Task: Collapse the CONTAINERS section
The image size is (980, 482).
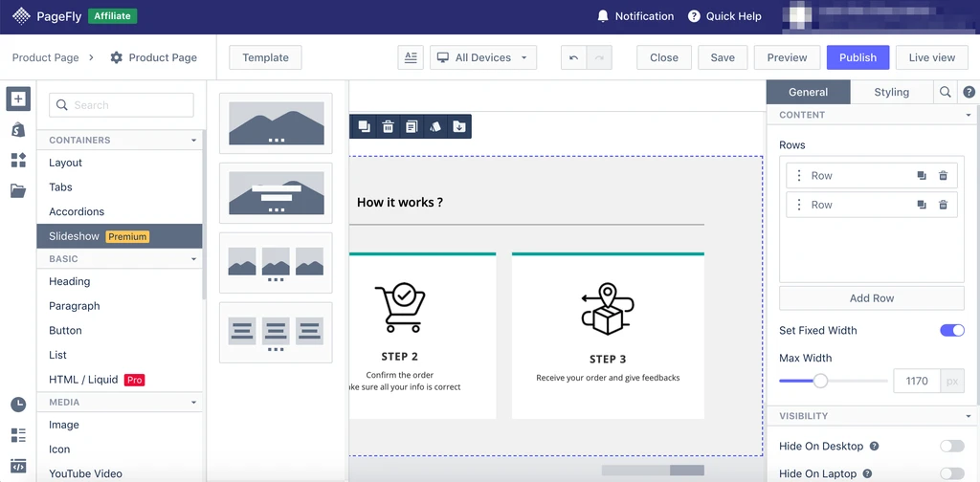Action: click(x=194, y=140)
